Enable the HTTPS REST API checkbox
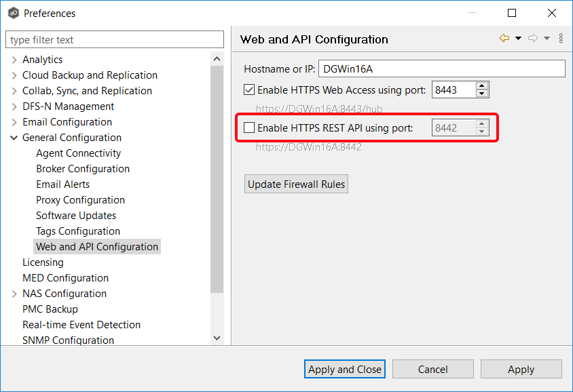Screen dimensions: 573x392 coord(249,127)
